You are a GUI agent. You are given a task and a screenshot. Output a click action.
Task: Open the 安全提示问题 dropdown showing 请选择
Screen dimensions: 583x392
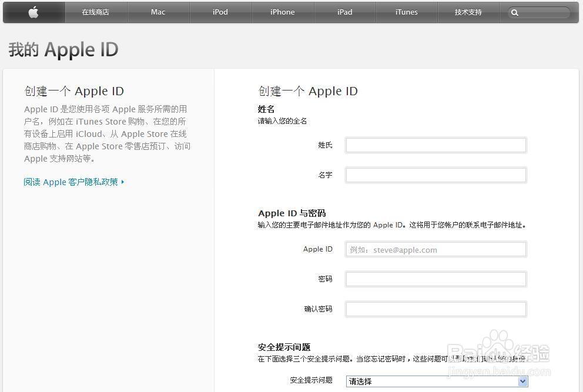435,381
